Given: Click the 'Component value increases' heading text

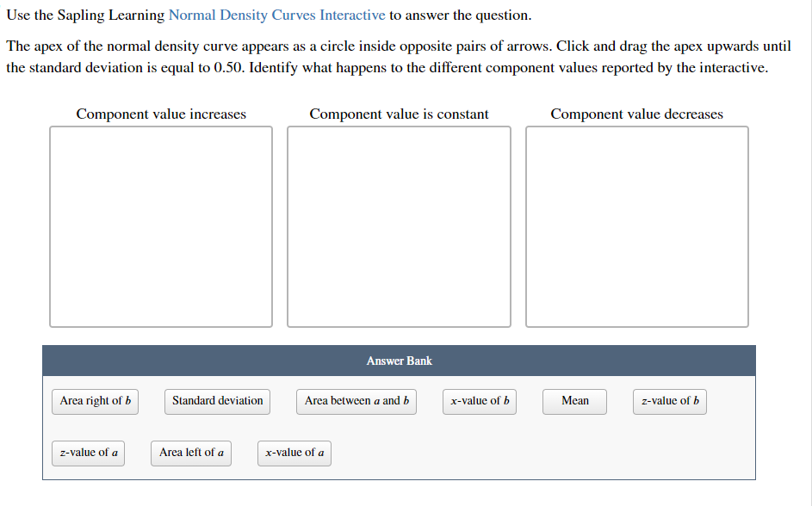Looking at the screenshot, I should click(160, 114).
